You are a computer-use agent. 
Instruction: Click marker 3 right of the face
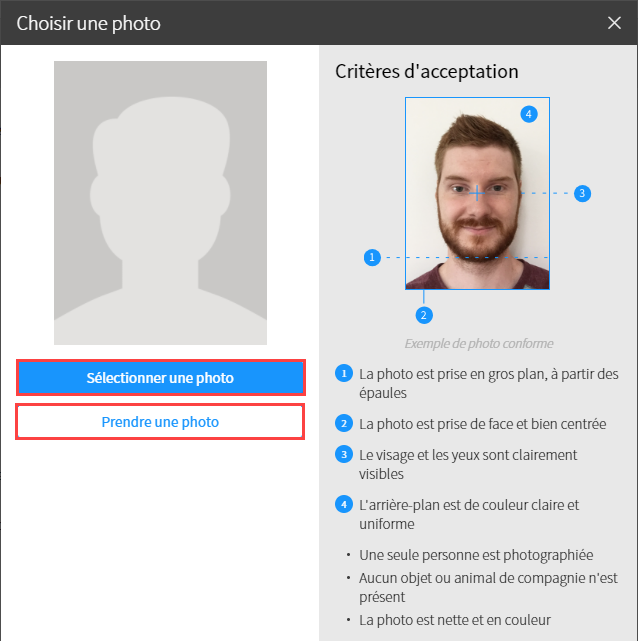(582, 193)
